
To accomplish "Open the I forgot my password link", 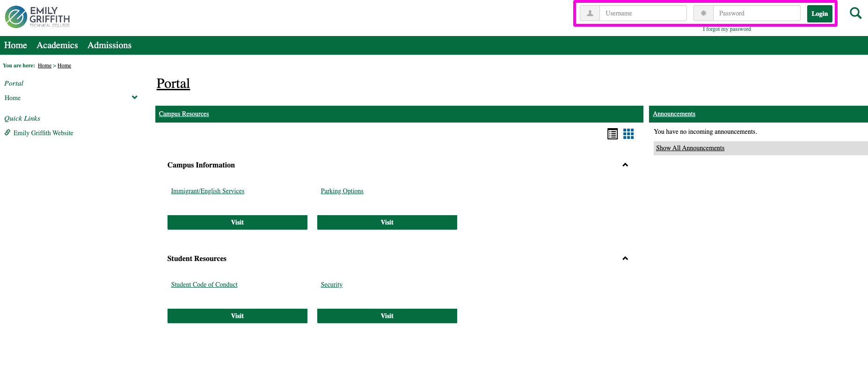I will coord(727,29).
